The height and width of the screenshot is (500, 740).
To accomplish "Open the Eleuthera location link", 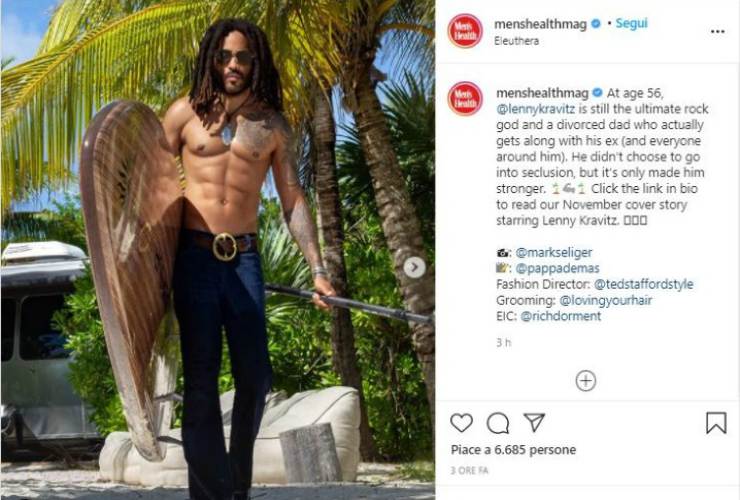I will click(x=516, y=41).
